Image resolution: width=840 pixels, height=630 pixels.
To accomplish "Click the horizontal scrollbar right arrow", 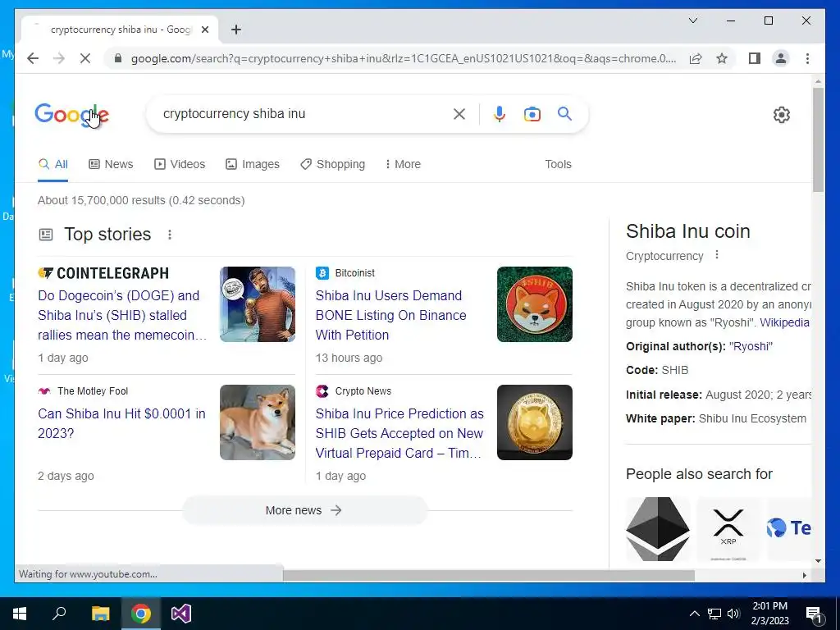I will click(804, 575).
